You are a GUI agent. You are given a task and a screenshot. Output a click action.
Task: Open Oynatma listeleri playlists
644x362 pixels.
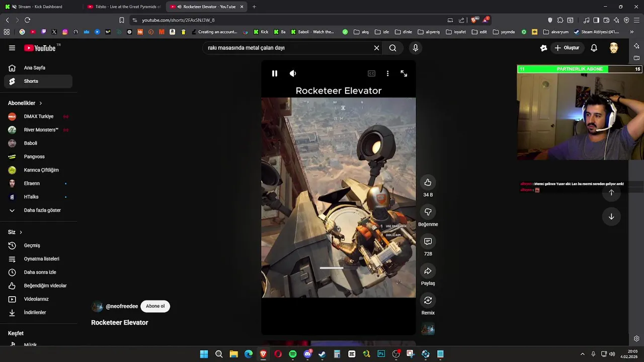[38, 259]
